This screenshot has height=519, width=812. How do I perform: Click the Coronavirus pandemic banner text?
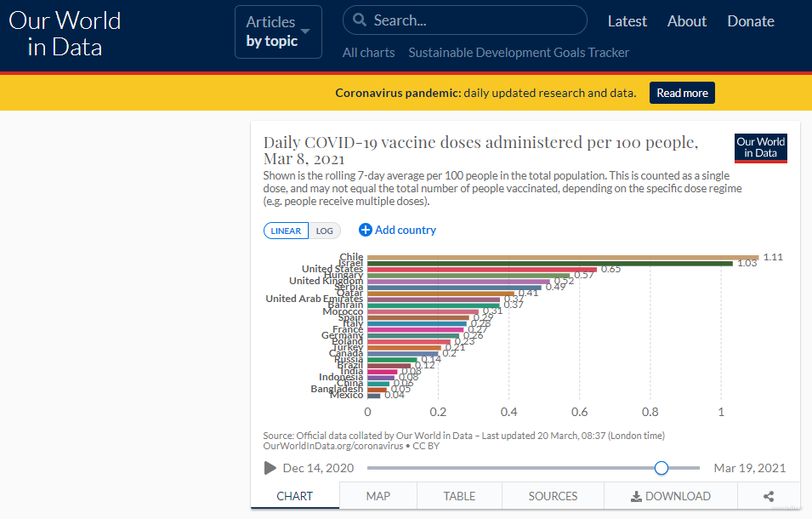coord(485,93)
